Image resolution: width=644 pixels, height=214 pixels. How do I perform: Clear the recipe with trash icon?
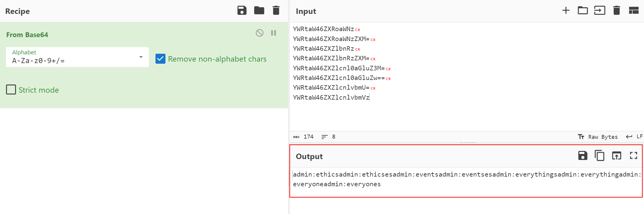click(x=276, y=11)
